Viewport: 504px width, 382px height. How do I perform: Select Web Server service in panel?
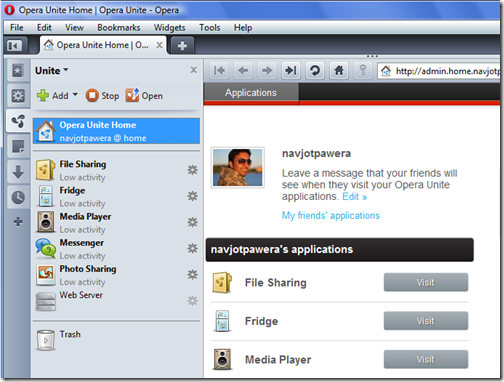coord(116,301)
